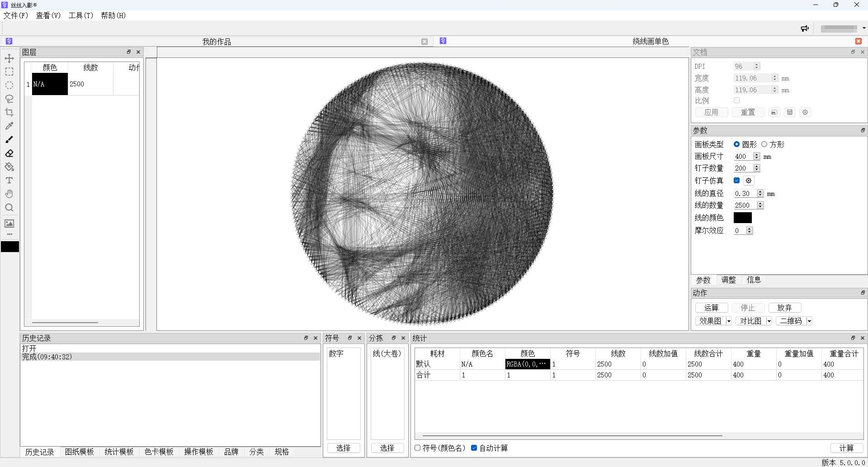
Task: Select the Paint Bucket fill tool
Action: pos(9,167)
